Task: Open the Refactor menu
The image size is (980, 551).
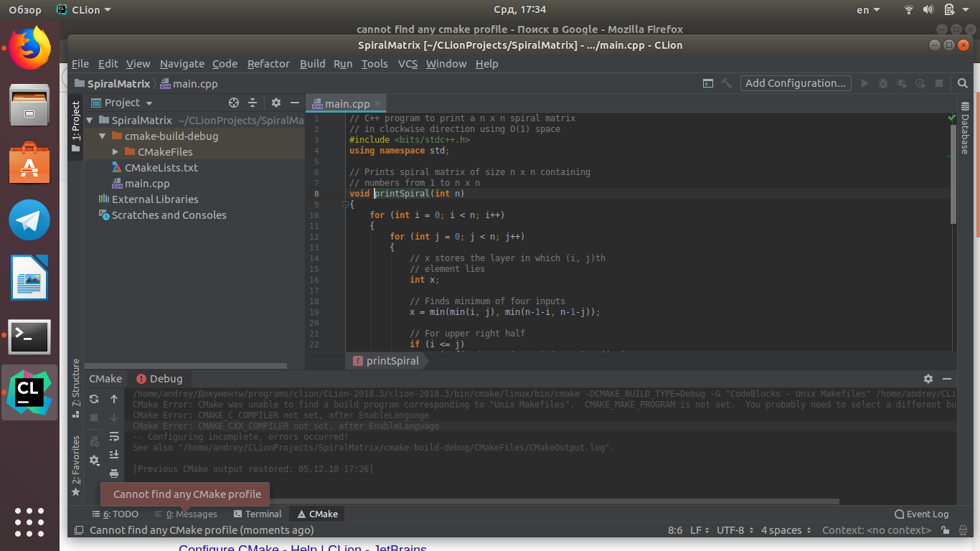Action: (268, 64)
